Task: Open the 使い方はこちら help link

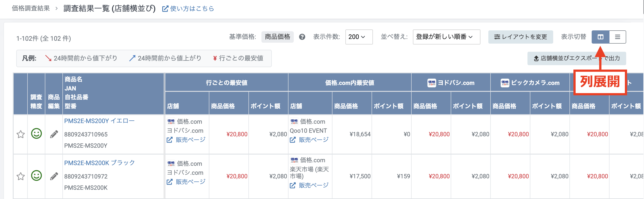Action: [x=188, y=9]
